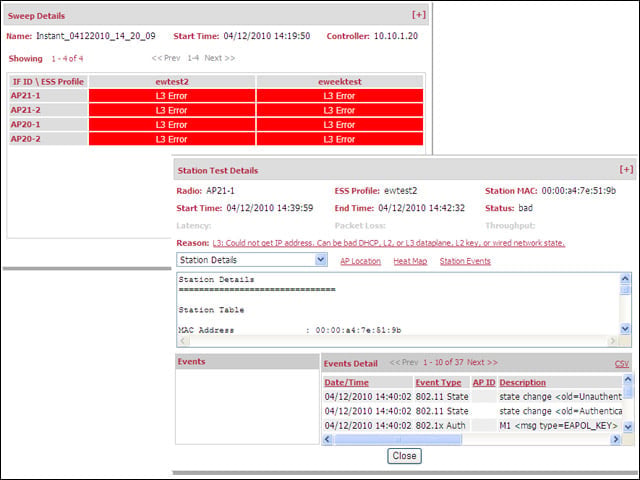Click scroll-left arrow in Station Details text box
640x480 pixels.
point(183,340)
